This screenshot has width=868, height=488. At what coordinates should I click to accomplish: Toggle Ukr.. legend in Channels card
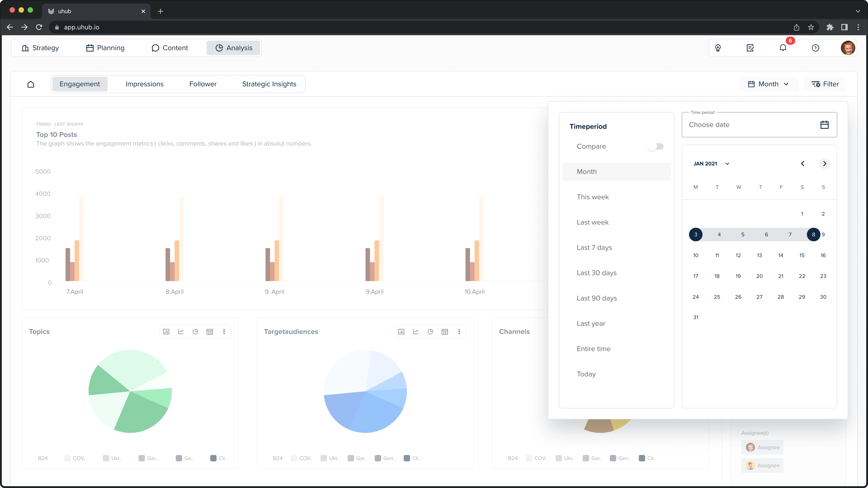[x=565, y=458]
